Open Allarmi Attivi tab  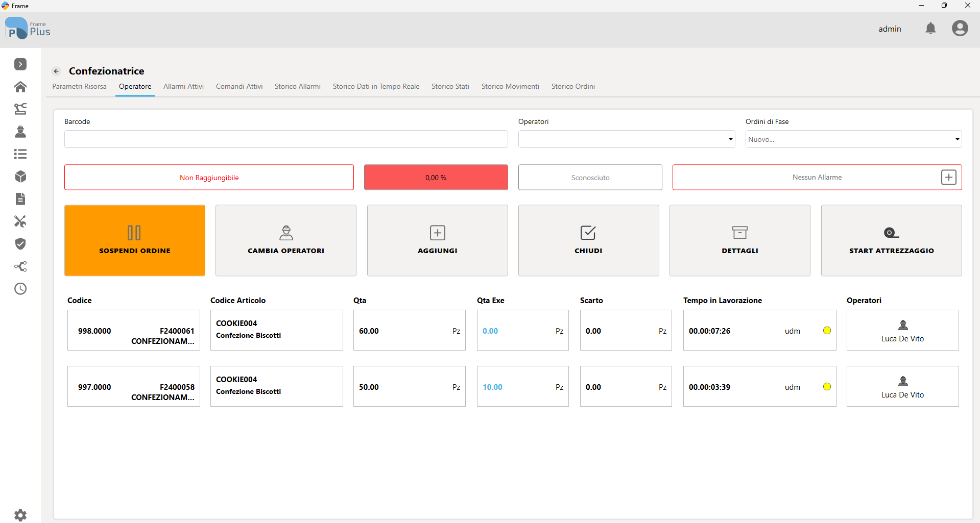point(183,86)
